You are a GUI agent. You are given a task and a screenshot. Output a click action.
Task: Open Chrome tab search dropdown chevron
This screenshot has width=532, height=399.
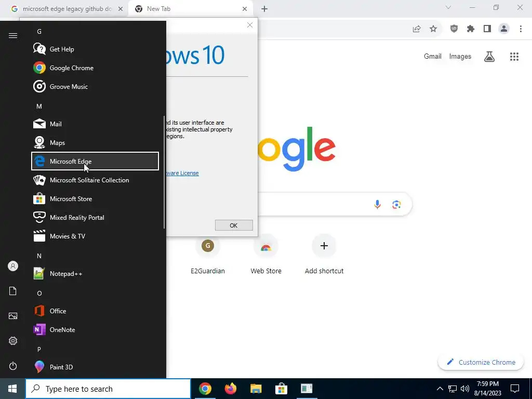pyautogui.click(x=448, y=7)
